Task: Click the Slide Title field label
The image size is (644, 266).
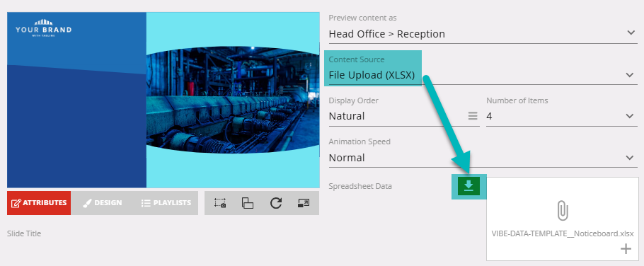Action: [x=24, y=233]
